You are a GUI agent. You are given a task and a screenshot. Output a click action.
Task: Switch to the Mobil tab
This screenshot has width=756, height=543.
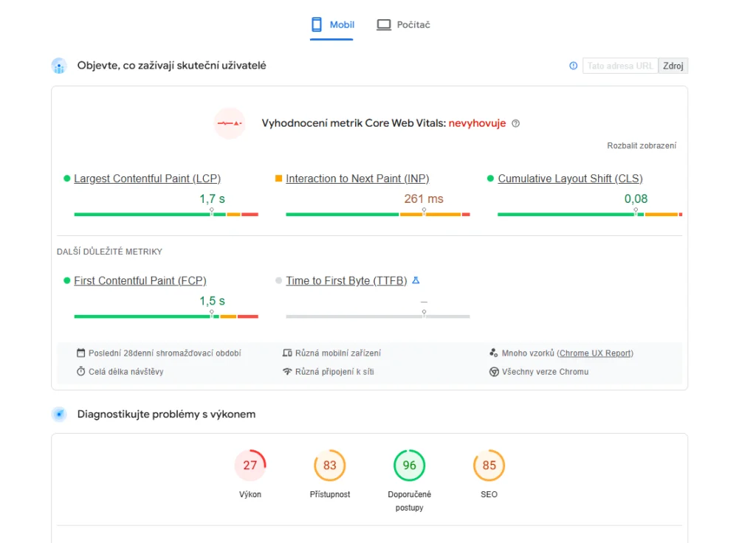[x=332, y=25]
